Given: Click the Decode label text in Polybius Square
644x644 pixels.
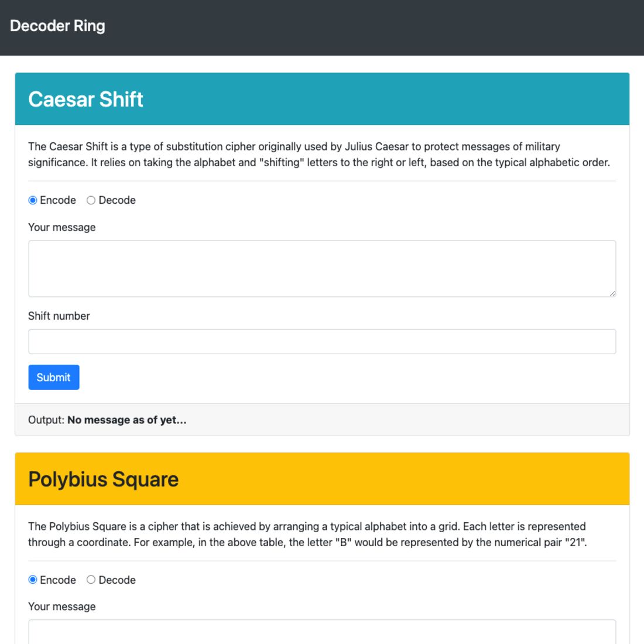Looking at the screenshot, I should coord(117,580).
